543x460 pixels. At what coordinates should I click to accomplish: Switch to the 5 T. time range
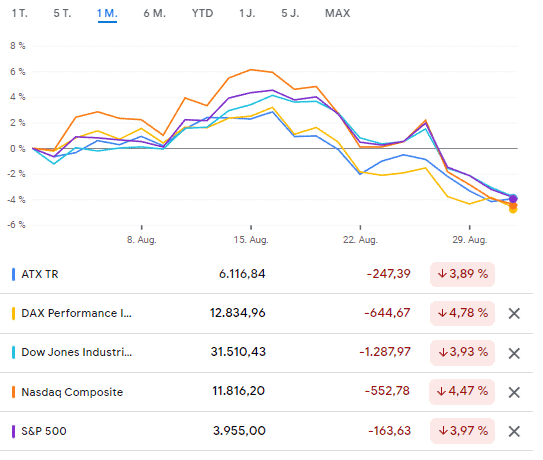62,13
